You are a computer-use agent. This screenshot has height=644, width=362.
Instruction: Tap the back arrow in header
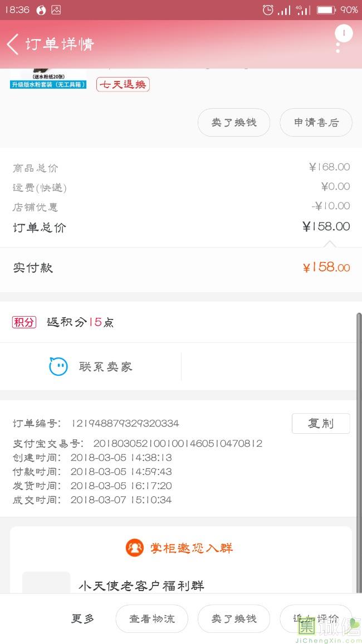[x=13, y=44]
